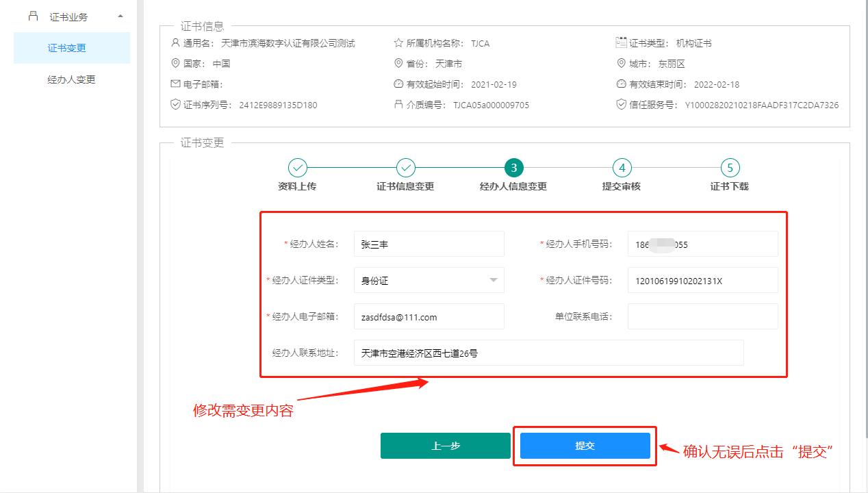Collapse the 证书业务 menu arrow
The width and height of the screenshot is (868, 493).
coord(120,16)
